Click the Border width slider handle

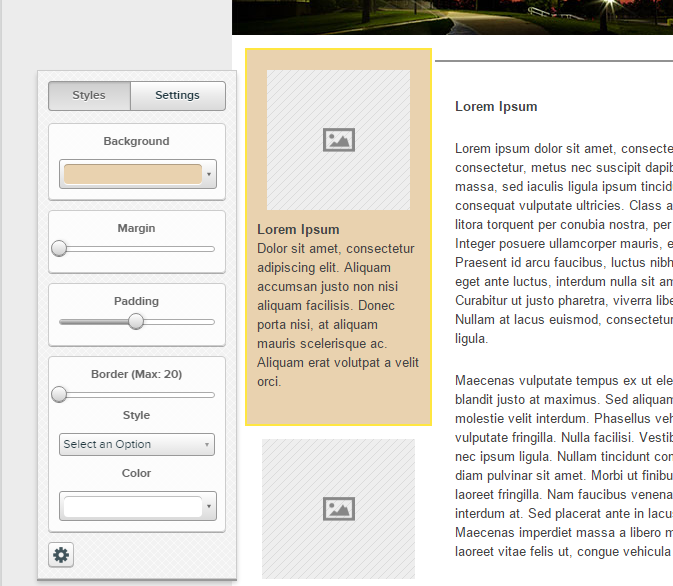[x=60, y=394]
